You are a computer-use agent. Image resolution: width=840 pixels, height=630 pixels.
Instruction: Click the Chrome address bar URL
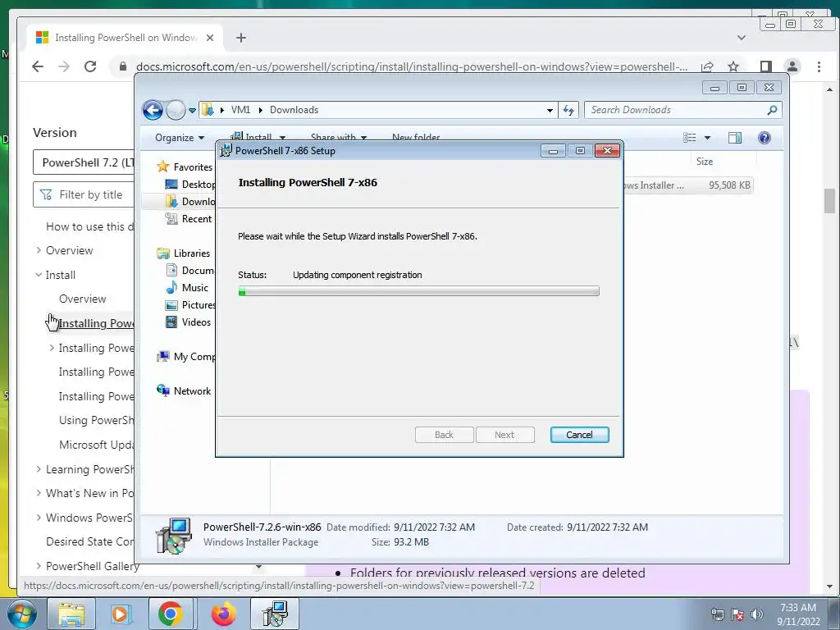[x=412, y=66]
